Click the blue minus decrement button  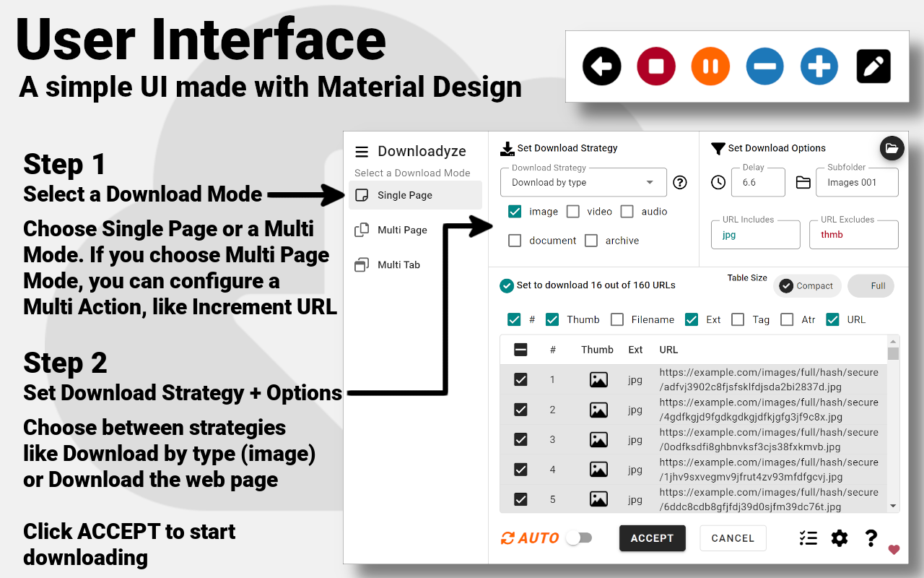point(764,66)
